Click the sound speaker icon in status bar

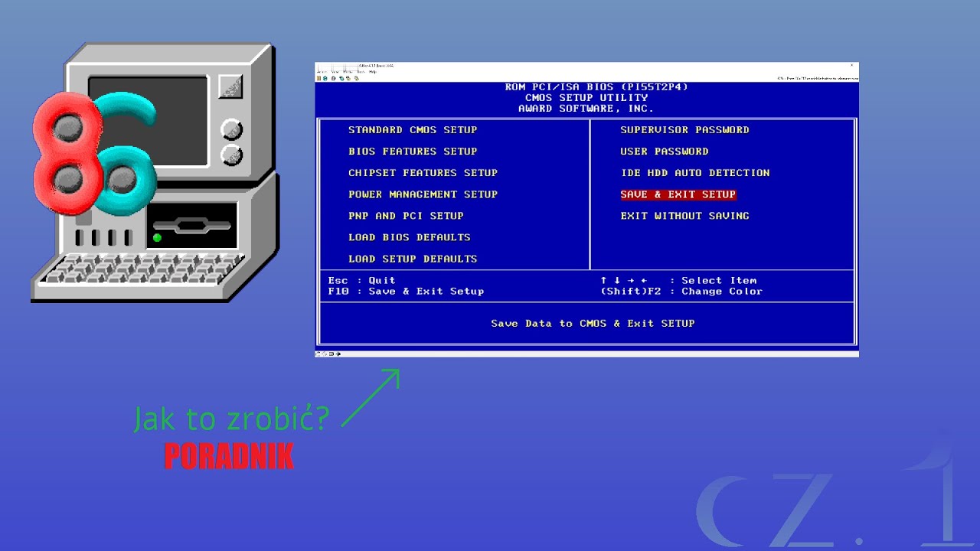coord(338,354)
